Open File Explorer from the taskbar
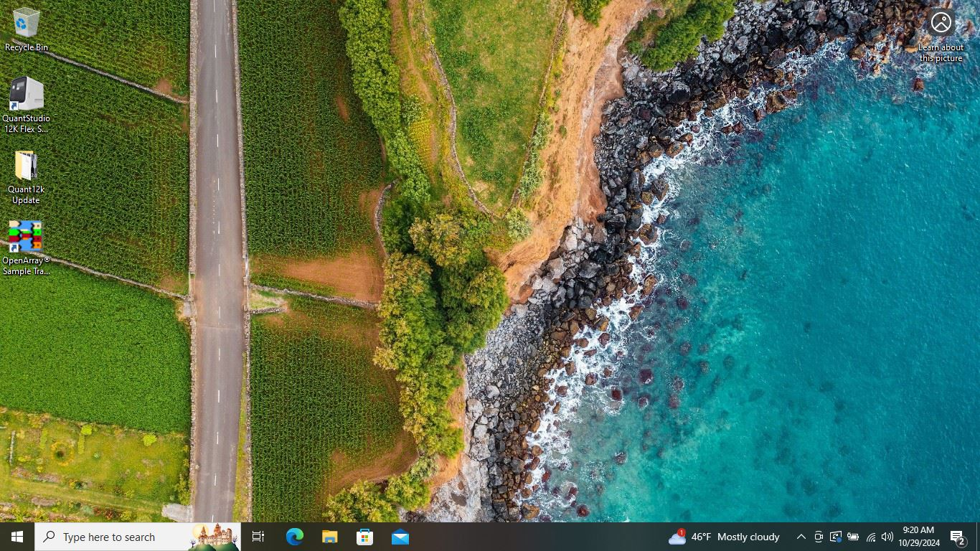 pyautogui.click(x=329, y=537)
